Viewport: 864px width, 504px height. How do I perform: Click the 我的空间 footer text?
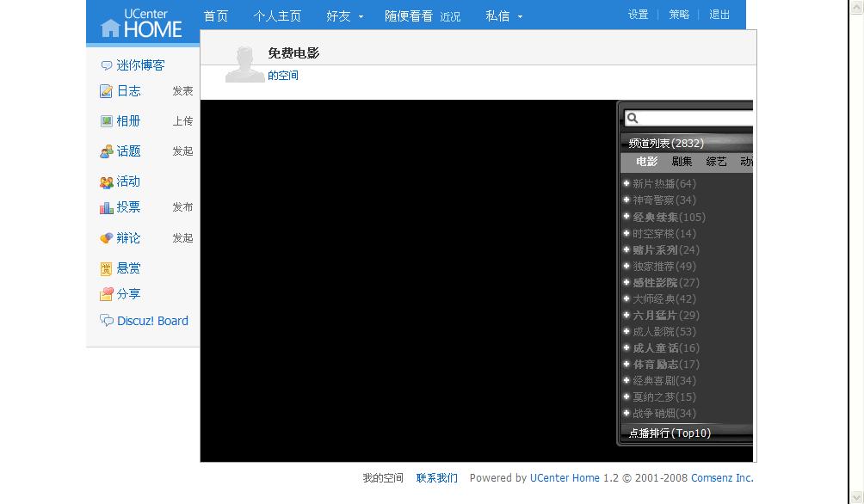pyautogui.click(x=383, y=478)
